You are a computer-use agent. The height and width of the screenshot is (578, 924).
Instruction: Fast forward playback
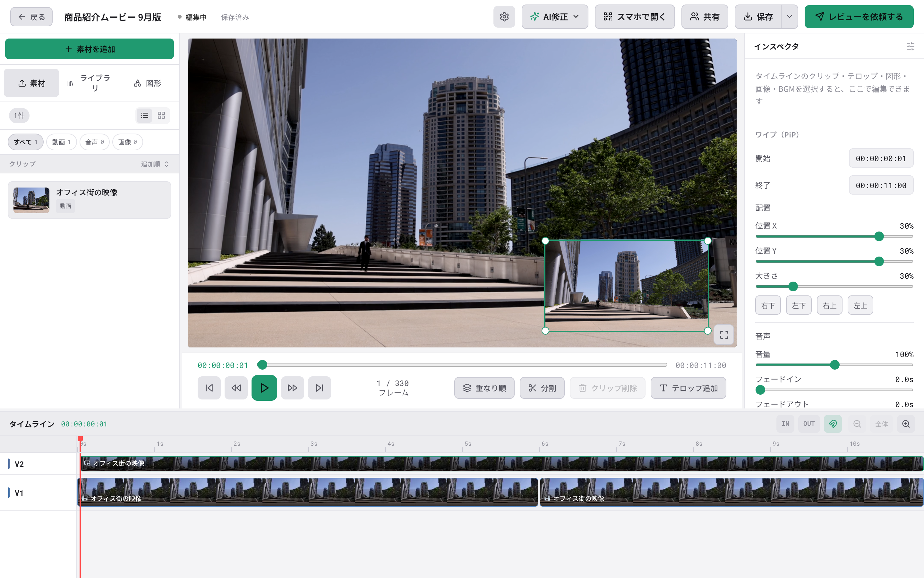[x=293, y=388]
